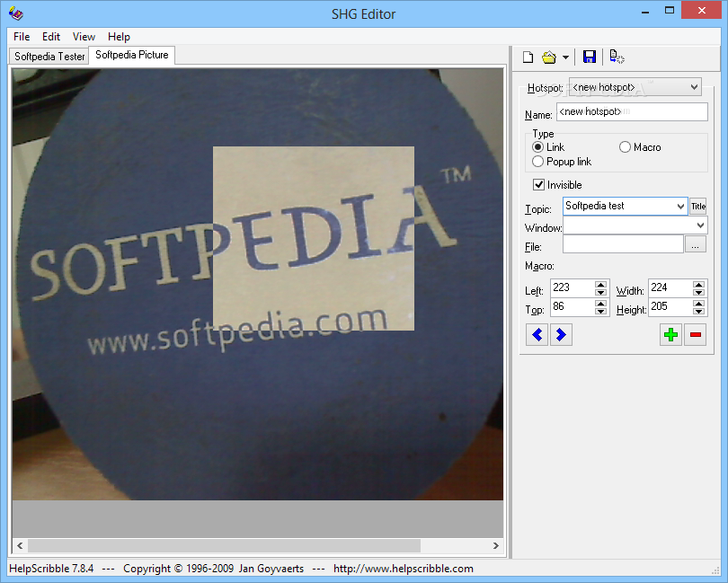Image resolution: width=728 pixels, height=583 pixels.
Task: Click the highlighted hotspot rectangle on image
Action: [x=314, y=239]
